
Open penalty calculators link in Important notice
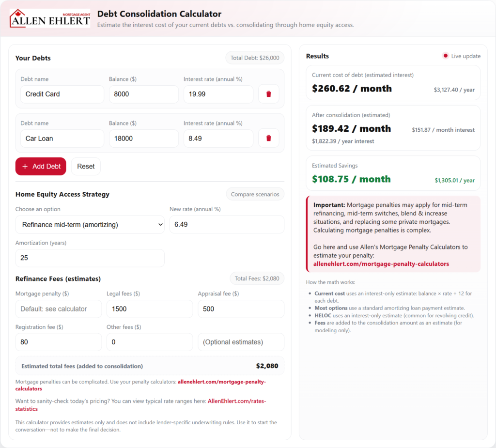pyautogui.click(x=381, y=264)
